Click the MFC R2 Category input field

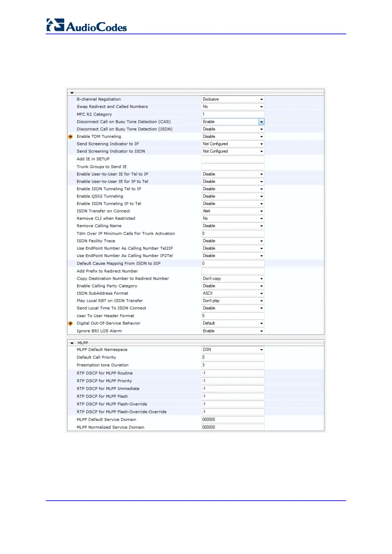233,114
